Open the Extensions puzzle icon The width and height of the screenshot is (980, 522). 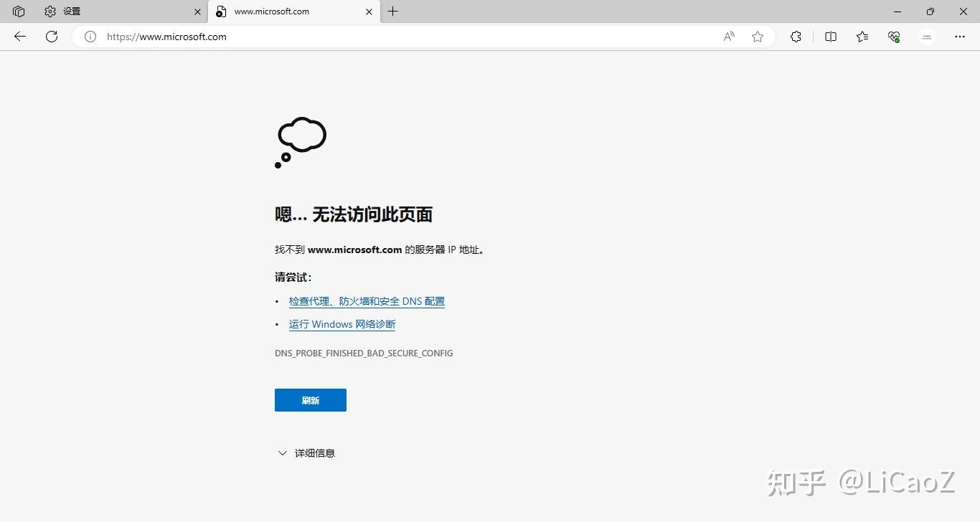click(x=796, y=37)
